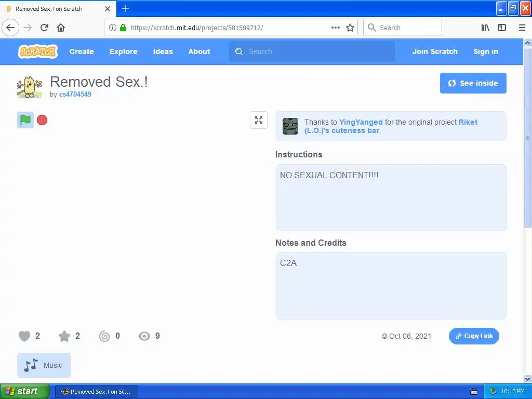Click the green flag to start project
The height and width of the screenshot is (399, 532).
pyautogui.click(x=25, y=120)
